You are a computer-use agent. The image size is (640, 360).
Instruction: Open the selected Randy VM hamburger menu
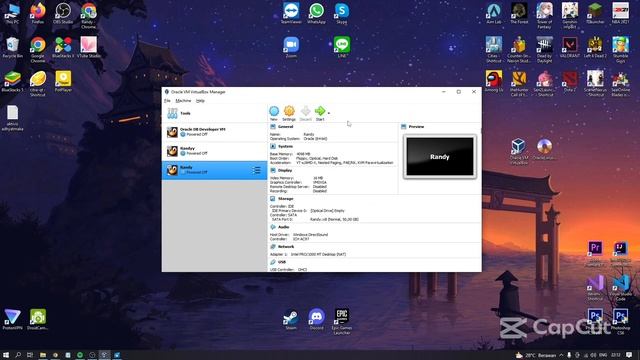point(256,170)
